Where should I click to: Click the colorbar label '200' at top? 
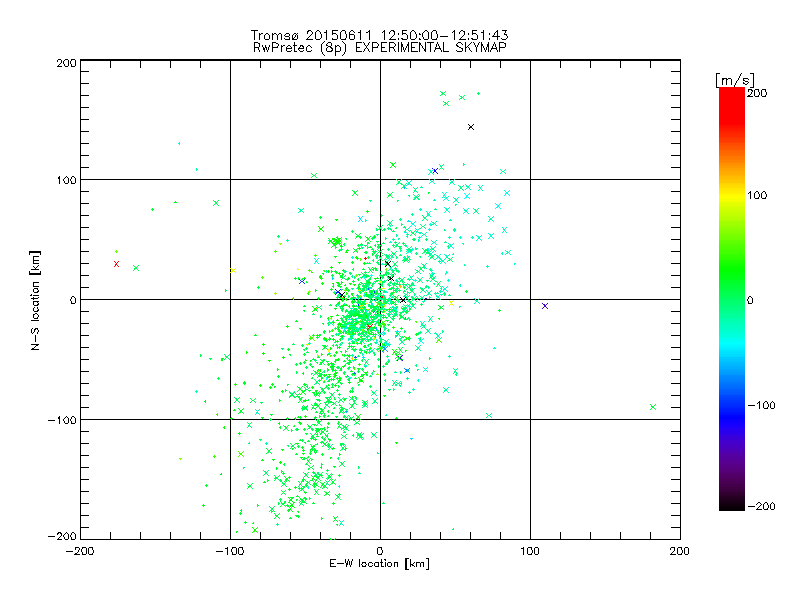(757, 93)
